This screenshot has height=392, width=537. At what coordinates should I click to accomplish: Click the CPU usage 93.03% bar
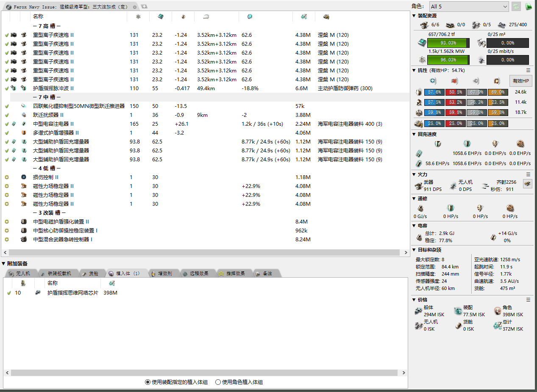tap(448, 43)
